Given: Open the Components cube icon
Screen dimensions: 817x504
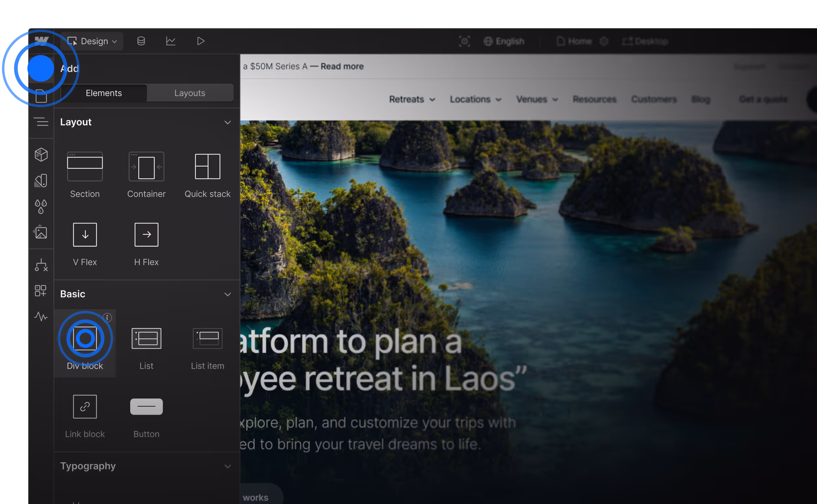Looking at the screenshot, I should (41, 155).
